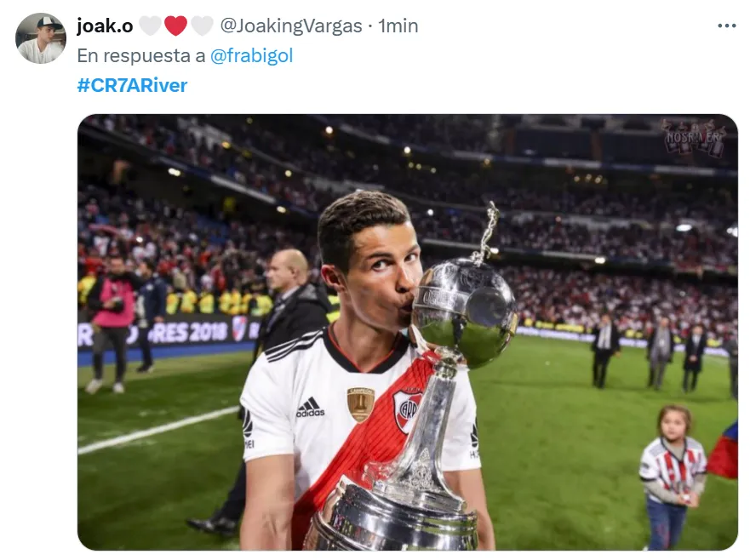Click the joak.o display name

[105, 26]
